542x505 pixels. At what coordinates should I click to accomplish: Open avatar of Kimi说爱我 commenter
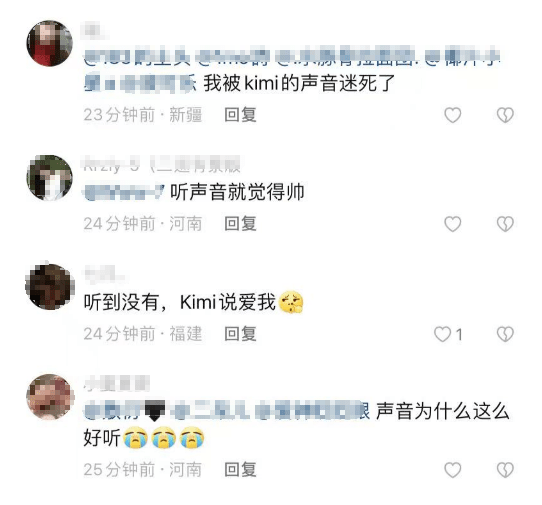(49, 287)
